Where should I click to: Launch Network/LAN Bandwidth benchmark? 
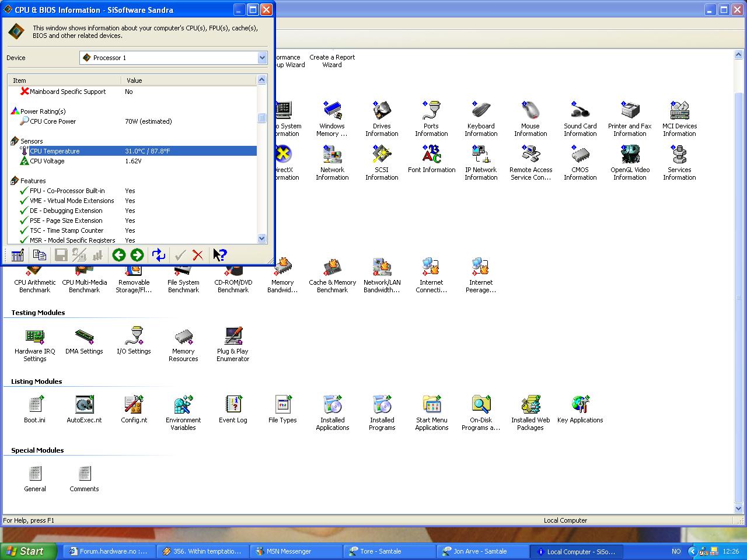pyautogui.click(x=382, y=275)
